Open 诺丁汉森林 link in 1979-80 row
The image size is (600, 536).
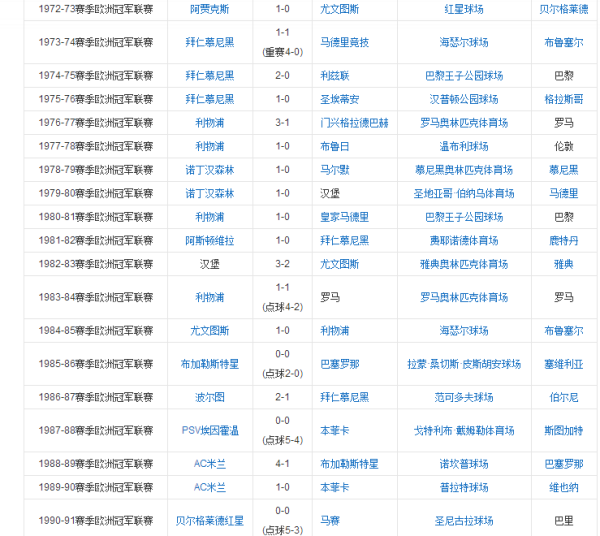pos(209,194)
